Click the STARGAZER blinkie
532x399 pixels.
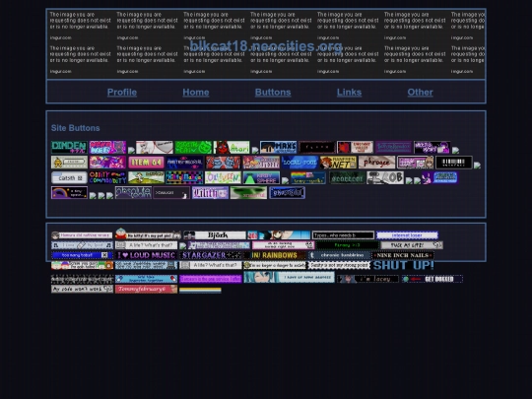(x=211, y=255)
